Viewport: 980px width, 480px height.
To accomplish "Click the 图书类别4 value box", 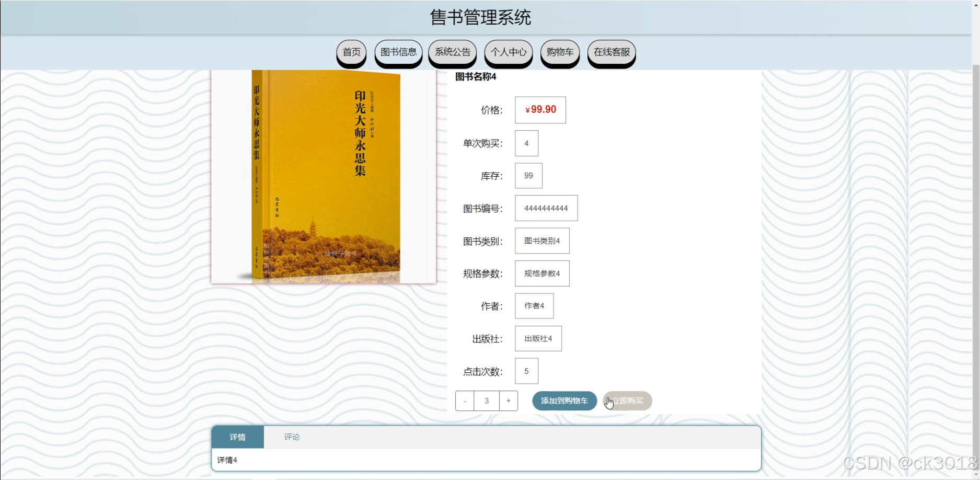I will 542,241.
